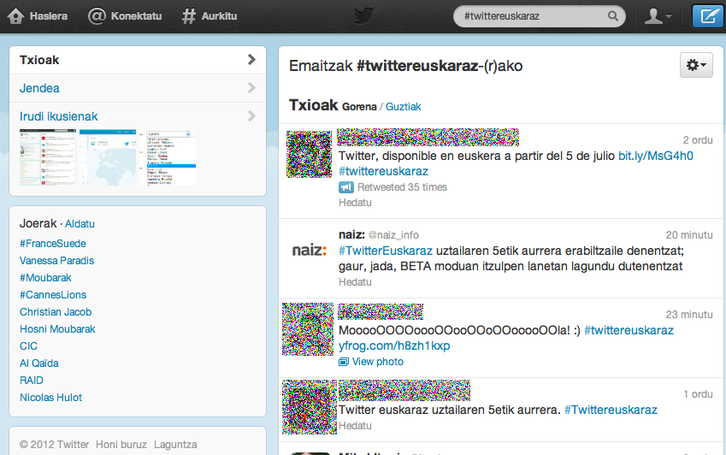Screen dimensions: 726x455
Task: Click #twittereuskaraz hashtag in MooooOOO tweet
Action: (x=629, y=330)
